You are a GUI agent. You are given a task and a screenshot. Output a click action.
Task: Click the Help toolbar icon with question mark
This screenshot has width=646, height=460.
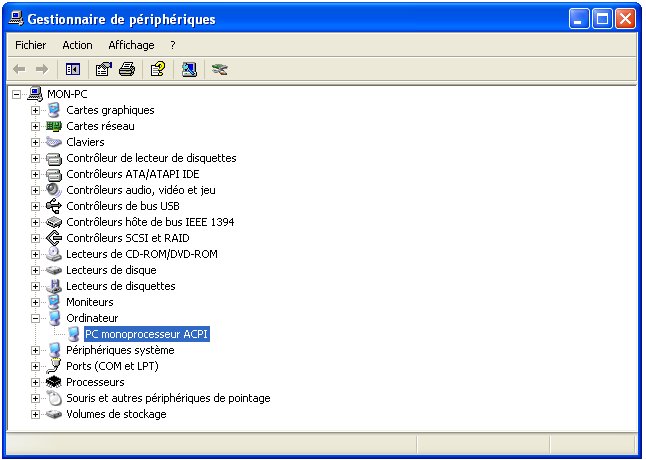[157, 69]
